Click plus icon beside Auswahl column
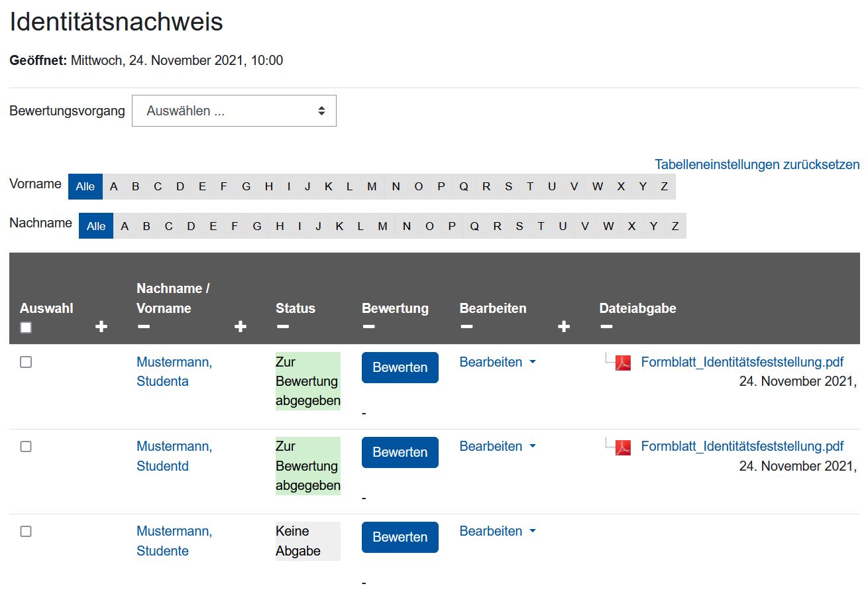 101,327
